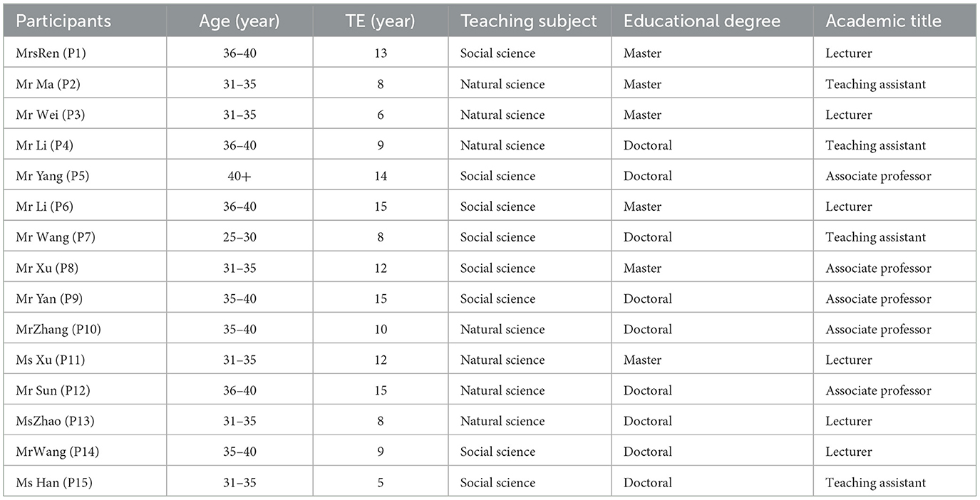Click the 25–30 age range cell
Viewport: 980px width, 500px height.
point(239,237)
